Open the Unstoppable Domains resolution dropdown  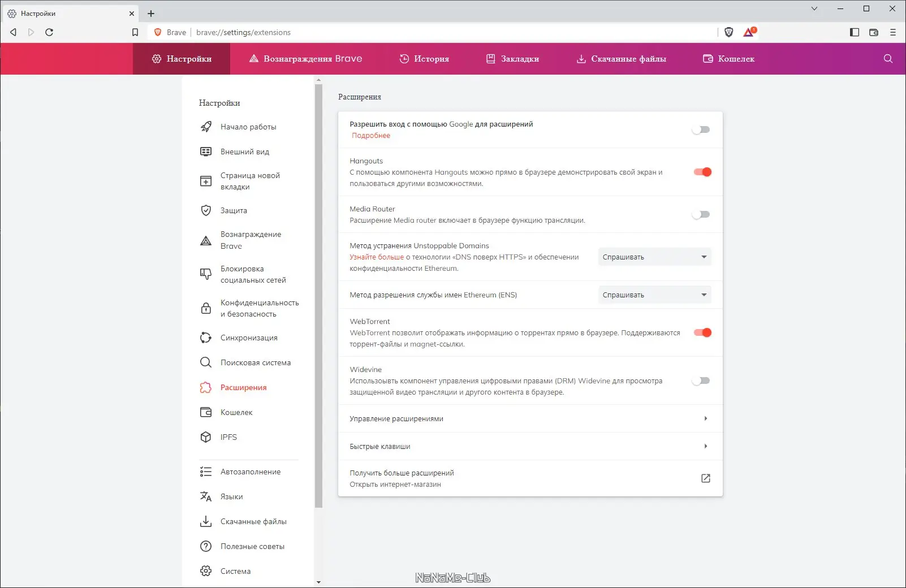654,257
